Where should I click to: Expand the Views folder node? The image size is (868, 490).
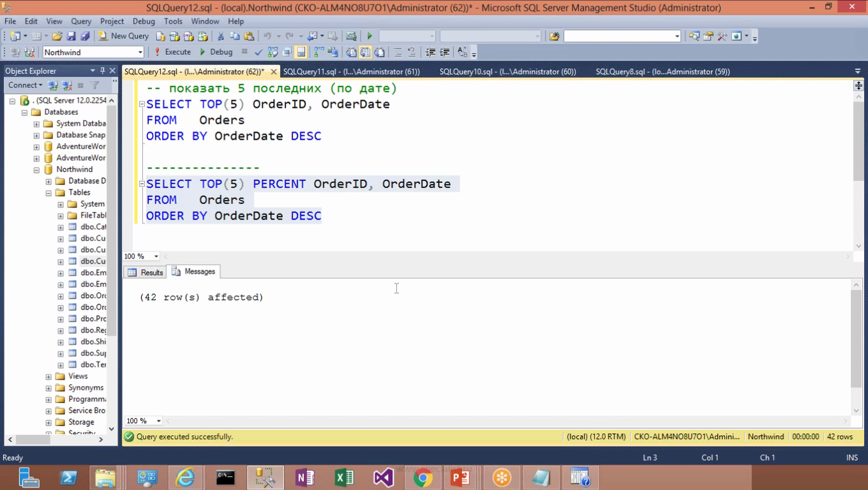click(49, 376)
